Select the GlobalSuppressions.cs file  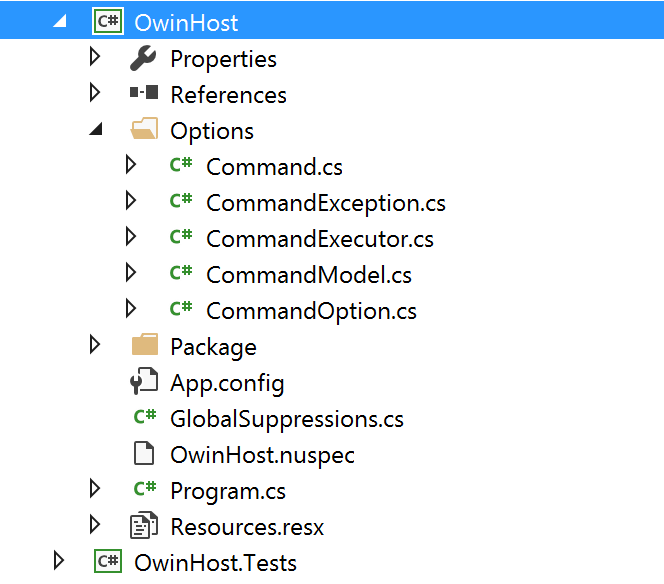[x=287, y=419]
